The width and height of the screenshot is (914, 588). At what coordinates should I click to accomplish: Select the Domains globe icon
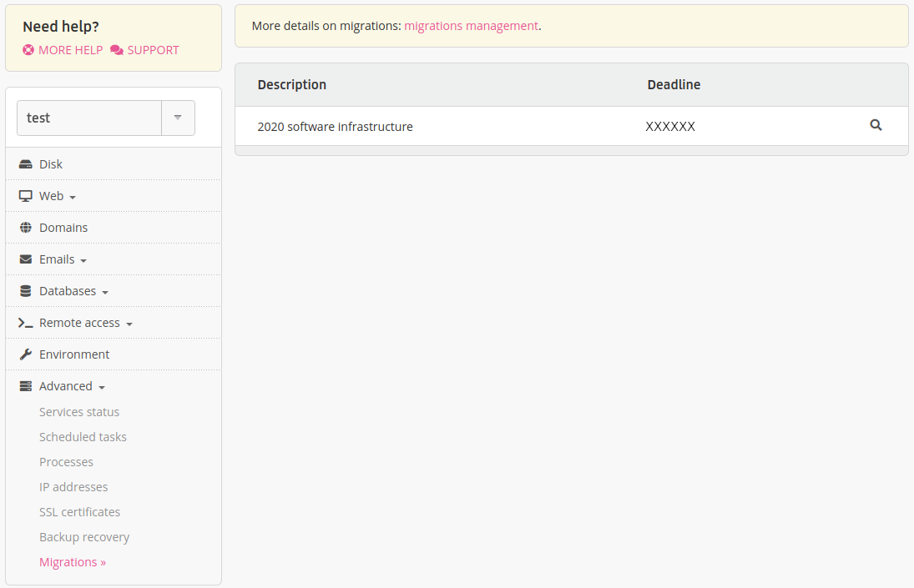pos(25,227)
